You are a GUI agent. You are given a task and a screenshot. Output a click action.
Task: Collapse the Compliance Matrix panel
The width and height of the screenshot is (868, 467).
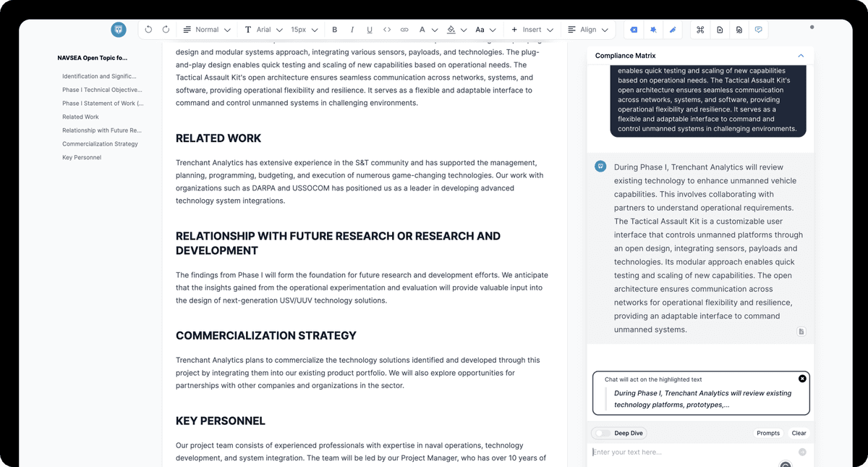coord(801,56)
